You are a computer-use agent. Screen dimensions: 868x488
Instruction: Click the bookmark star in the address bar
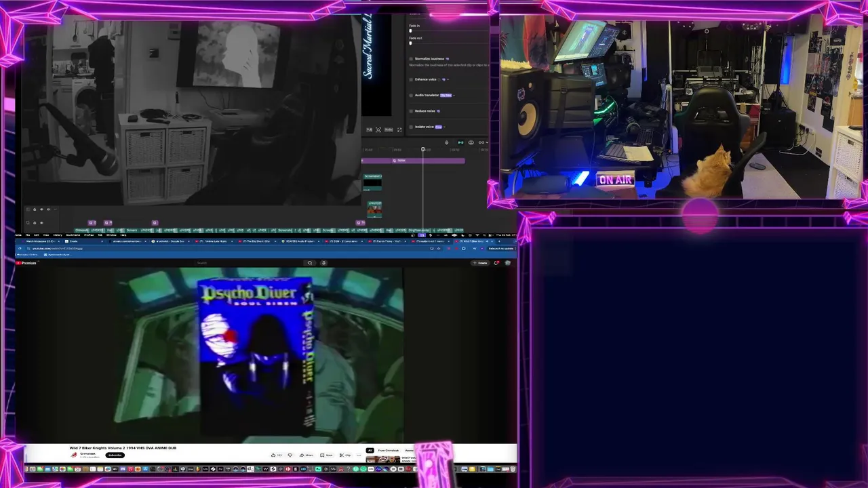pos(439,248)
